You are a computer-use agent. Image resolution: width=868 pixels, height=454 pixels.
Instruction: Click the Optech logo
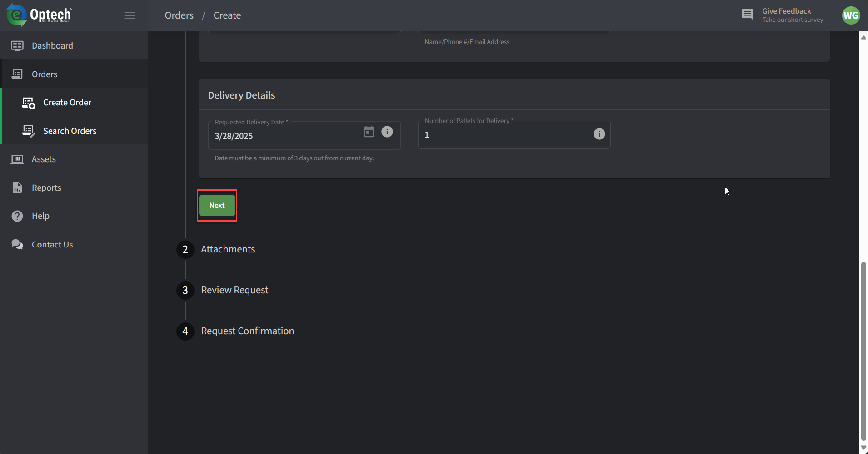(39, 15)
